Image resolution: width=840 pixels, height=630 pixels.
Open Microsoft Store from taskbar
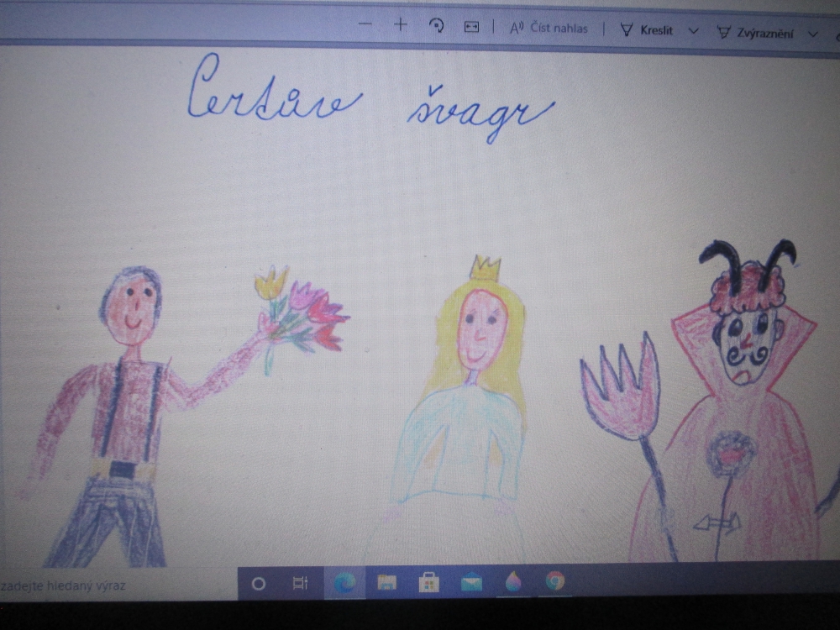point(428,582)
